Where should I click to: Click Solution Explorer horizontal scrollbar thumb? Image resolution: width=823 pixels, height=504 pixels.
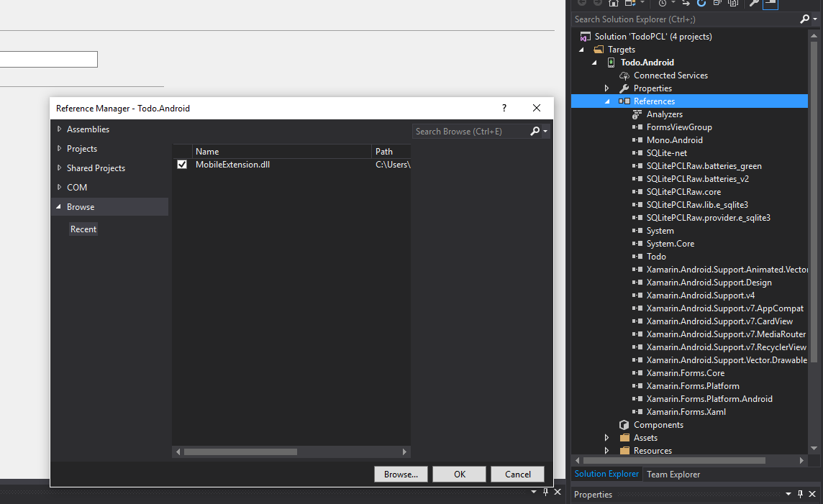pyautogui.click(x=674, y=460)
